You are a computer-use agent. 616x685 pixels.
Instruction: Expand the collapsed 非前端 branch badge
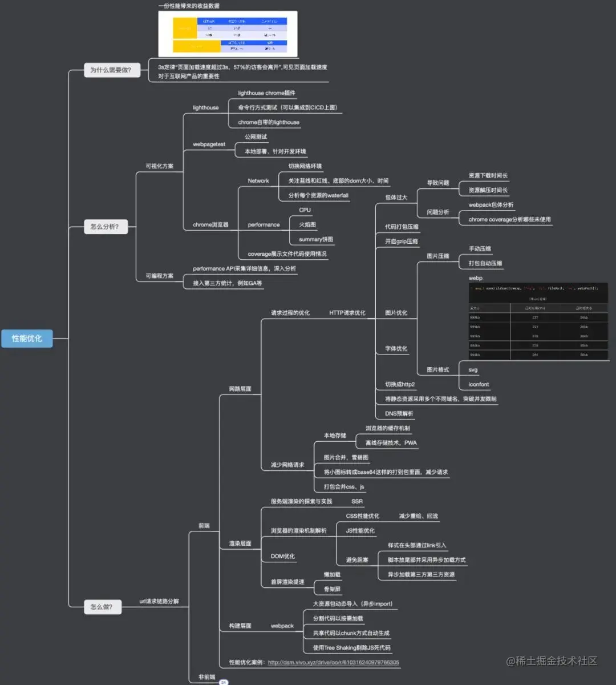[x=224, y=682]
